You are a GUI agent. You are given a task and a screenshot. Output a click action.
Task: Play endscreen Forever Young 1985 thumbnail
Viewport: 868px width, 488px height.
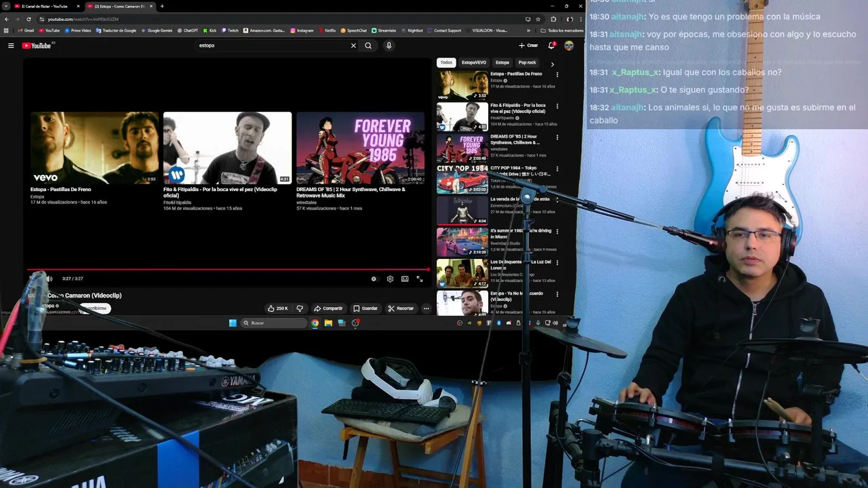[360, 148]
